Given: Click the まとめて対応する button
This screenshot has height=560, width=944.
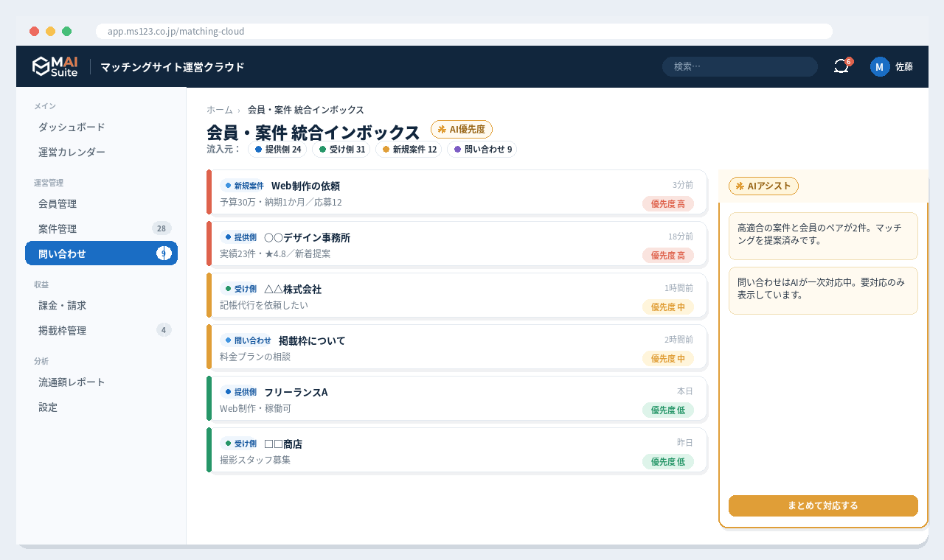Looking at the screenshot, I should click(823, 505).
